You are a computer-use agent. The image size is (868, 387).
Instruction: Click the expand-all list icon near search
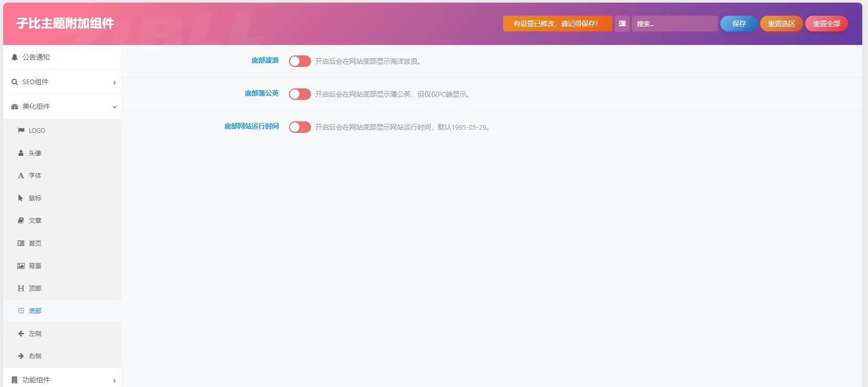point(622,24)
